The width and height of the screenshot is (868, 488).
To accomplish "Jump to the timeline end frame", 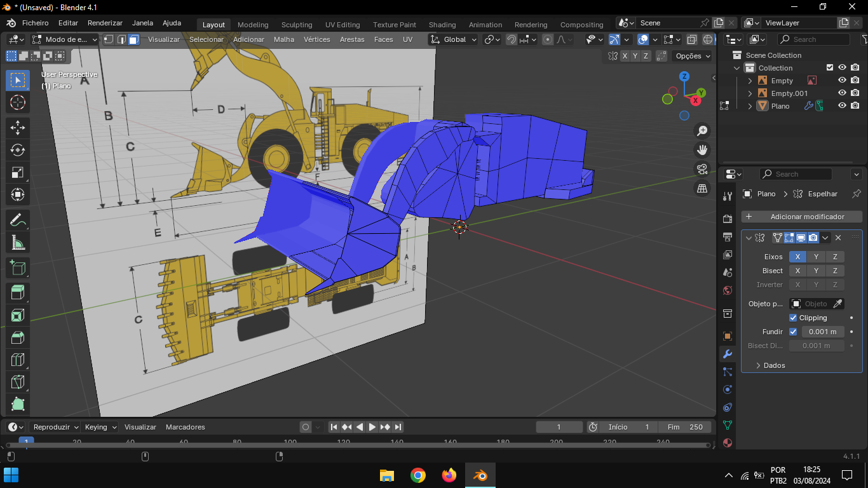I will pyautogui.click(x=398, y=427).
